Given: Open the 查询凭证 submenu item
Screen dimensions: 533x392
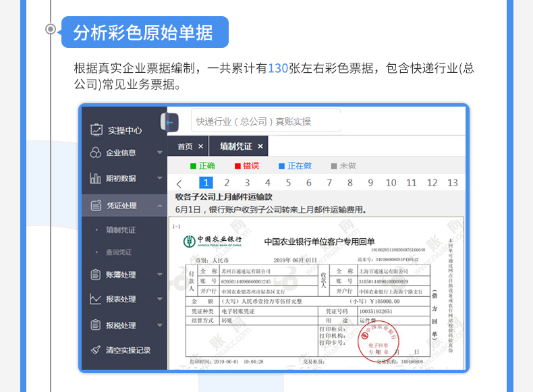Looking at the screenshot, I should [119, 252].
